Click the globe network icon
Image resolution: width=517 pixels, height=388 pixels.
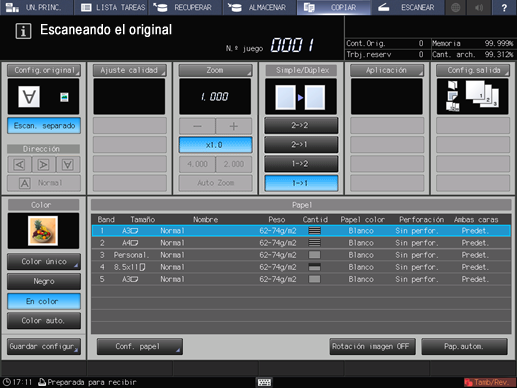click(456, 7)
